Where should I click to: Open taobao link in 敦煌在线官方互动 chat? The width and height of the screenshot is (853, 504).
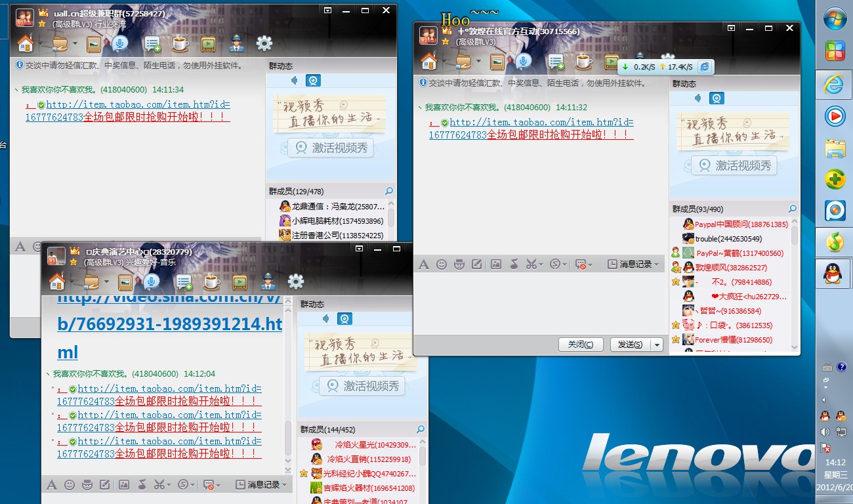click(532, 128)
